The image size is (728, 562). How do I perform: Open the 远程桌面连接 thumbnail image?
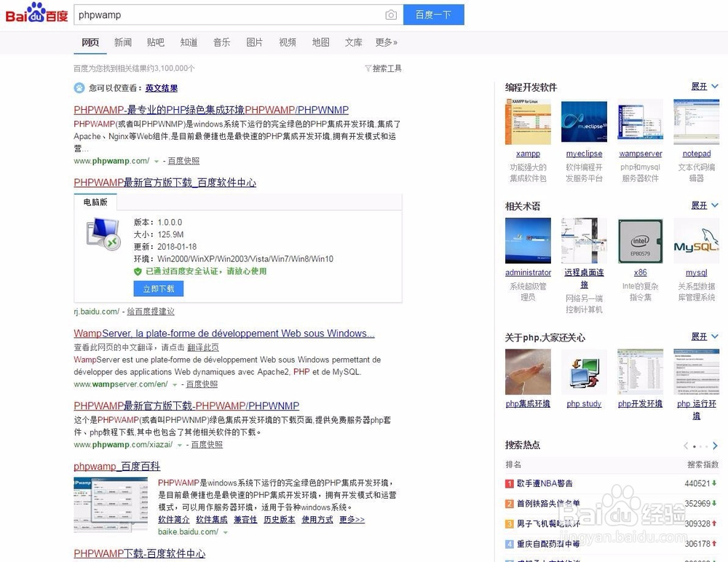[584, 240]
